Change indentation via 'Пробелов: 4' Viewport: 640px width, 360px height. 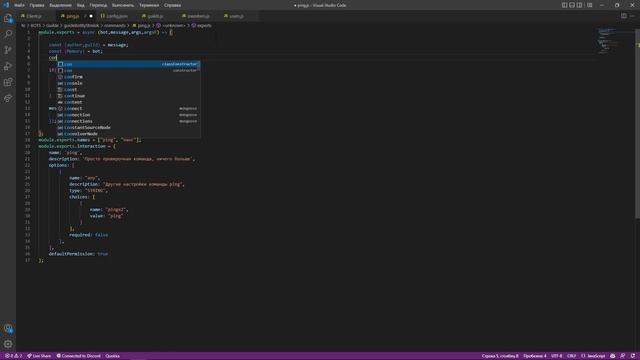535,356
